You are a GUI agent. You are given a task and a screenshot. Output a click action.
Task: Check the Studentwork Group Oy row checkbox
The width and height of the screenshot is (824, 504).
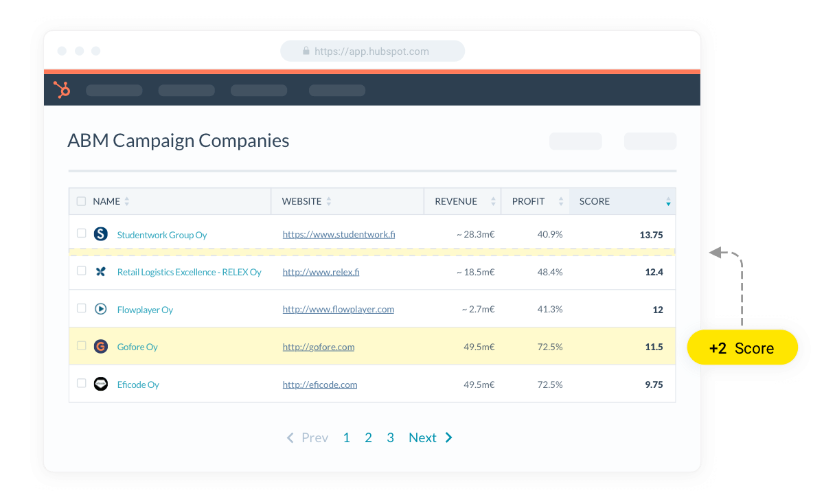point(81,233)
